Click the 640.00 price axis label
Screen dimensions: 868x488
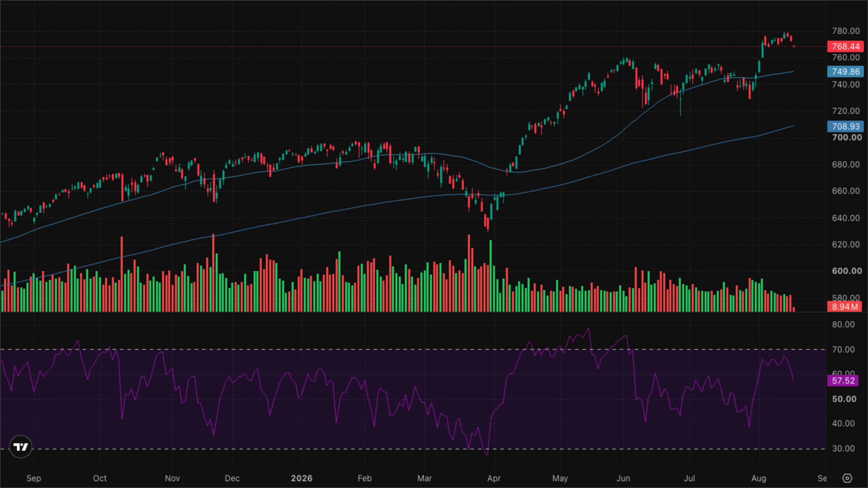click(x=846, y=218)
